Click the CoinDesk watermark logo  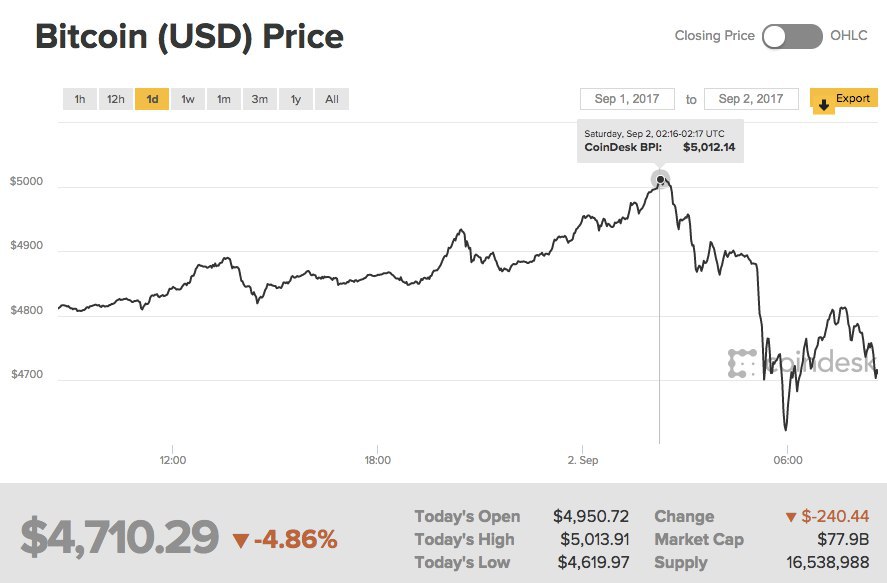click(803, 362)
